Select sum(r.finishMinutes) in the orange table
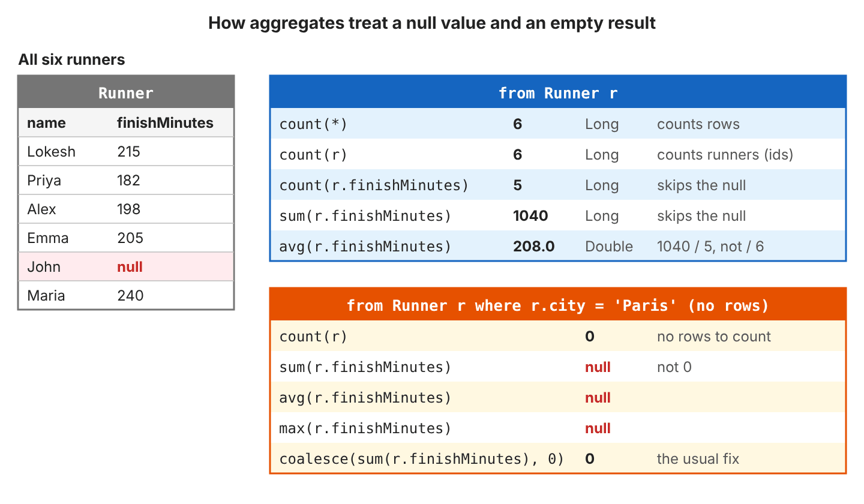Image resolution: width=864 pixels, height=504 pixels. click(365, 367)
